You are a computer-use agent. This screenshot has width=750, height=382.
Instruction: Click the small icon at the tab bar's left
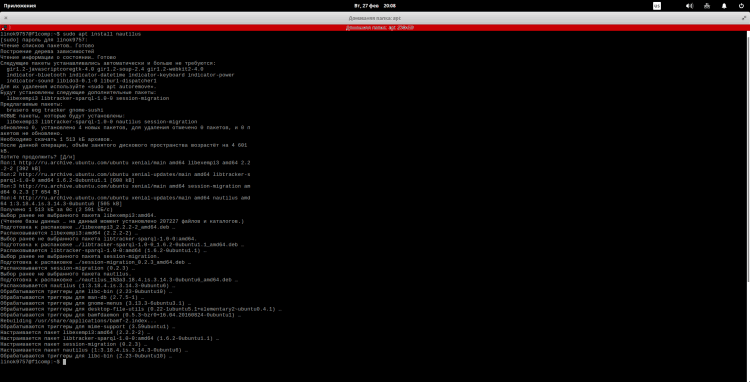4,28
